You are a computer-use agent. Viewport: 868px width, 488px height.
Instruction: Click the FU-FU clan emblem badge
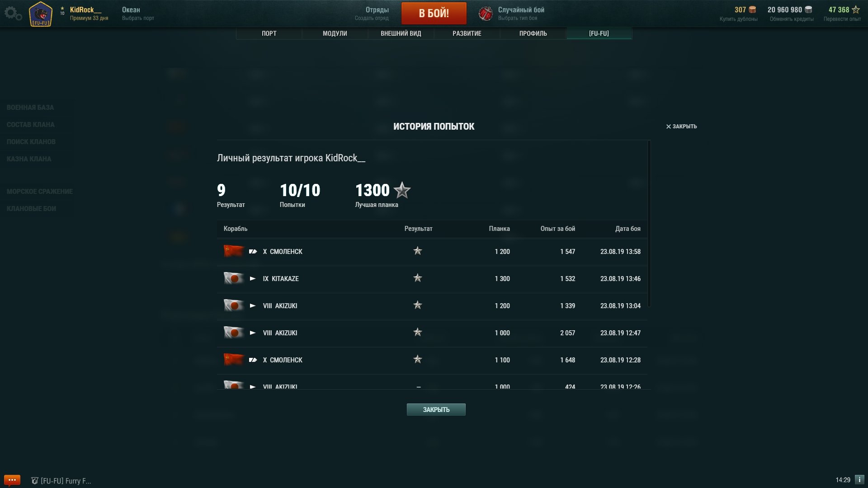click(x=41, y=14)
